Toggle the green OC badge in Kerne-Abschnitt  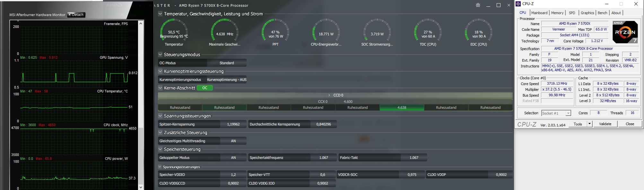coord(205,88)
